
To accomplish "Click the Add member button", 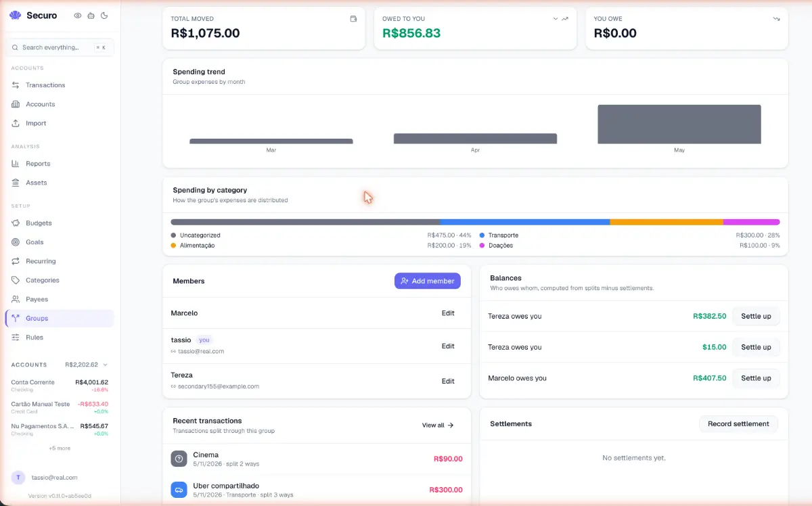I will click(x=428, y=281).
